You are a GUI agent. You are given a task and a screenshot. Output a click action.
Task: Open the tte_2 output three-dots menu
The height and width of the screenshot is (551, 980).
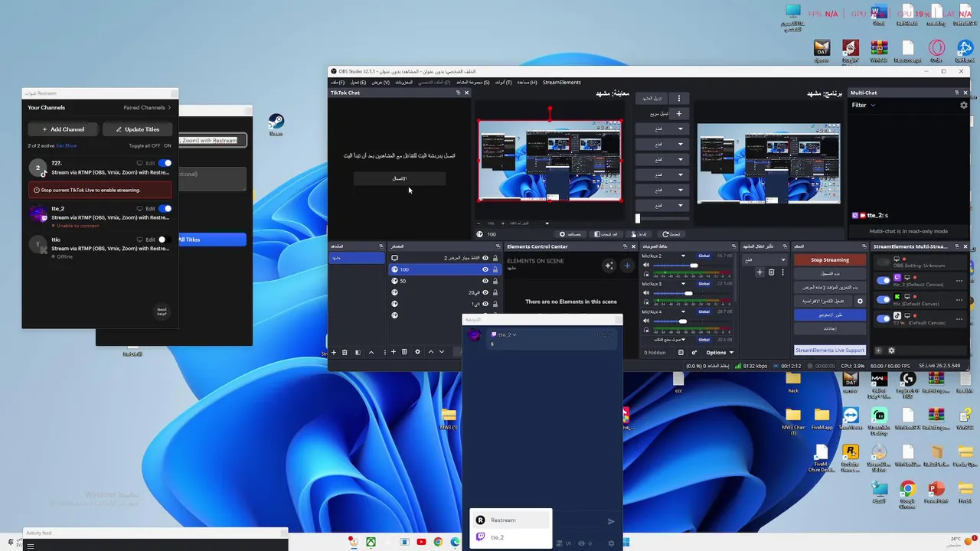coord(961,280)
